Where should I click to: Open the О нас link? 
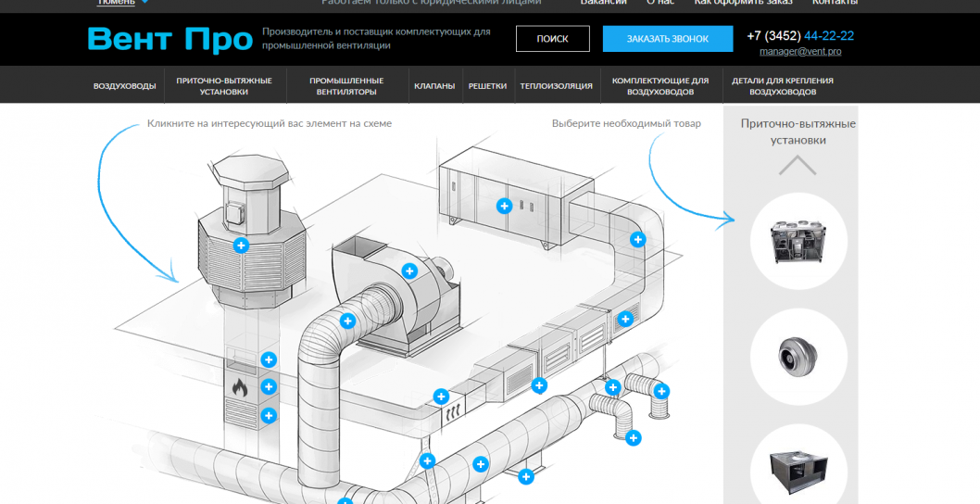[660, 3]
